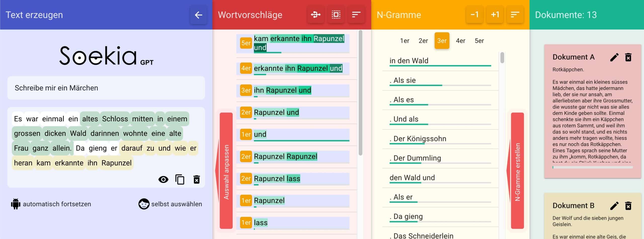Edit Dokument B with the pencil icon
Viewport: 644px width, 239px height.
[x=614, y=206]
